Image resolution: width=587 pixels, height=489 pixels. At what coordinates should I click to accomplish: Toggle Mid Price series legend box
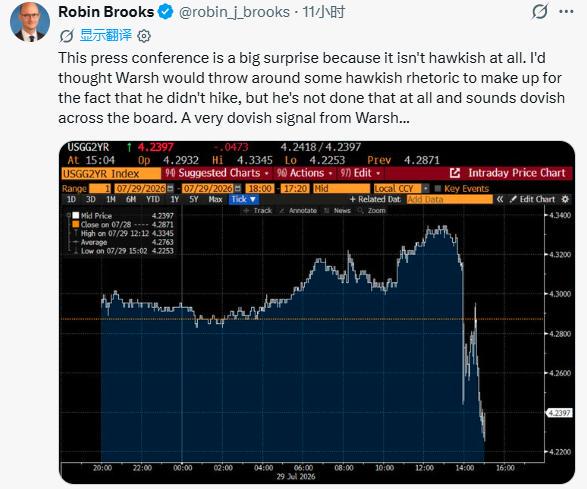[76, 215]
